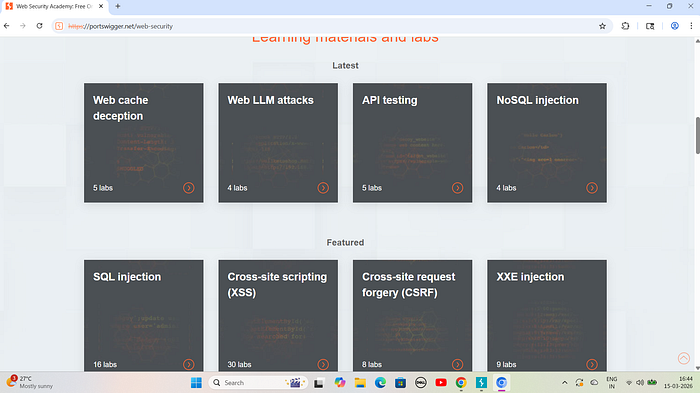Open Web cache deception arrow icon
Image resolution: width=700 pixels, height=393 pixels.
[188, 188]
